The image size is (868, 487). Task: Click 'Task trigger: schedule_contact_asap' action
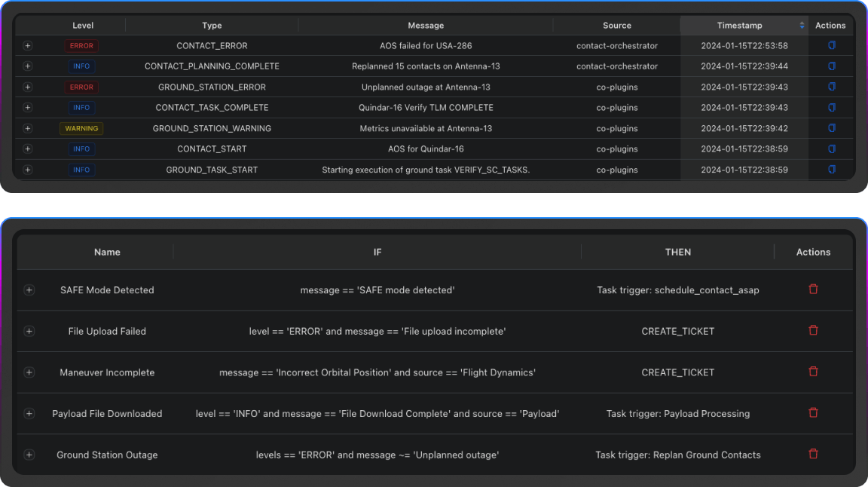pos(678,290)
